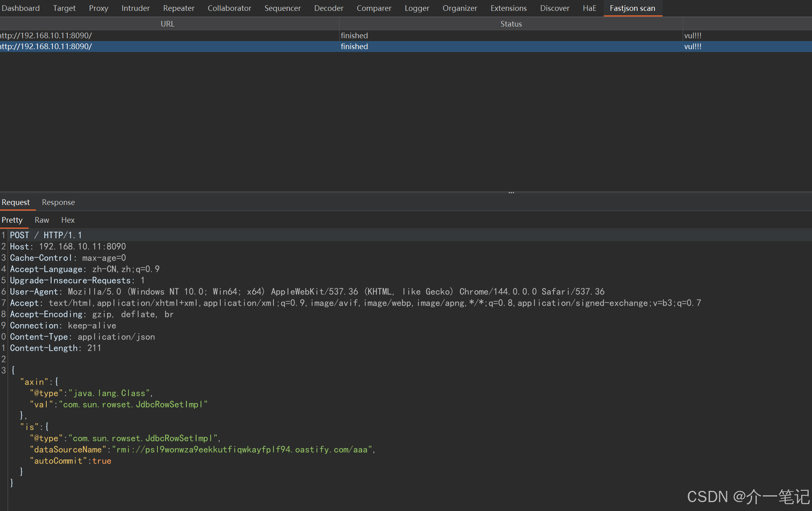The width and height of the screenshot is (812, 511).
Task: Open the Repeater tab
Action: (178, 8)
